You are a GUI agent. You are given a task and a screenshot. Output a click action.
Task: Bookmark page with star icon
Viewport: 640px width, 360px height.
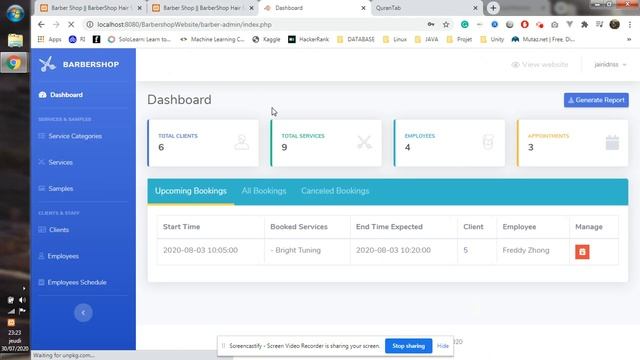click(x=446, y=24)
